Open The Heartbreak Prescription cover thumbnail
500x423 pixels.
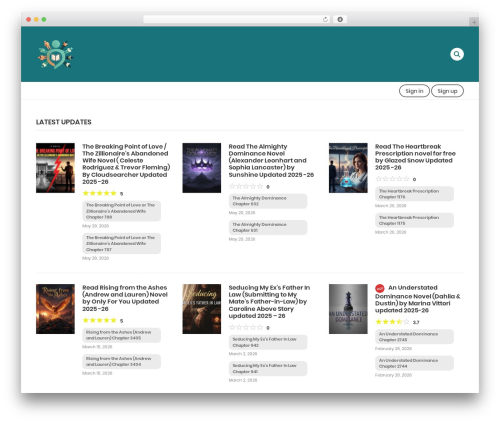348,168
